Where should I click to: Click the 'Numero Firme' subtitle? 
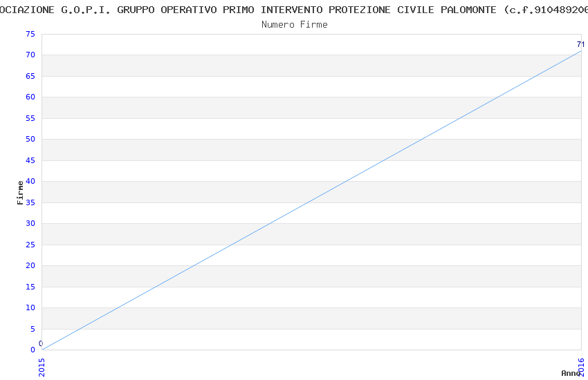pos(295,25)
